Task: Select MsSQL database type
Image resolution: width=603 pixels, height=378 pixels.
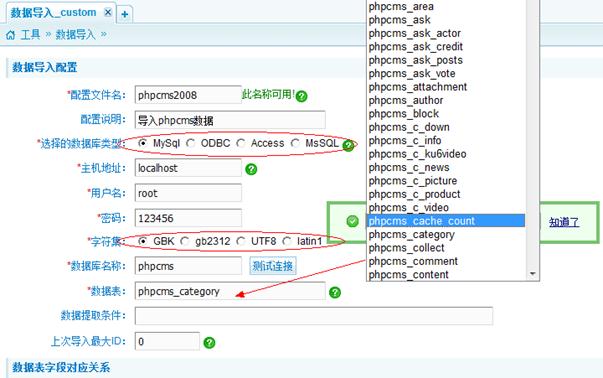Action: click(x=295, y=143)
